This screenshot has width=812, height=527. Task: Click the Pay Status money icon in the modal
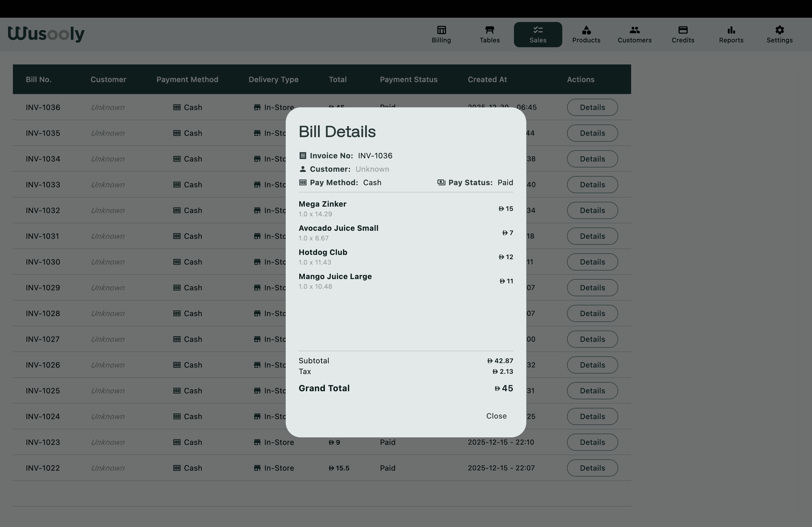tap(441, 182)
